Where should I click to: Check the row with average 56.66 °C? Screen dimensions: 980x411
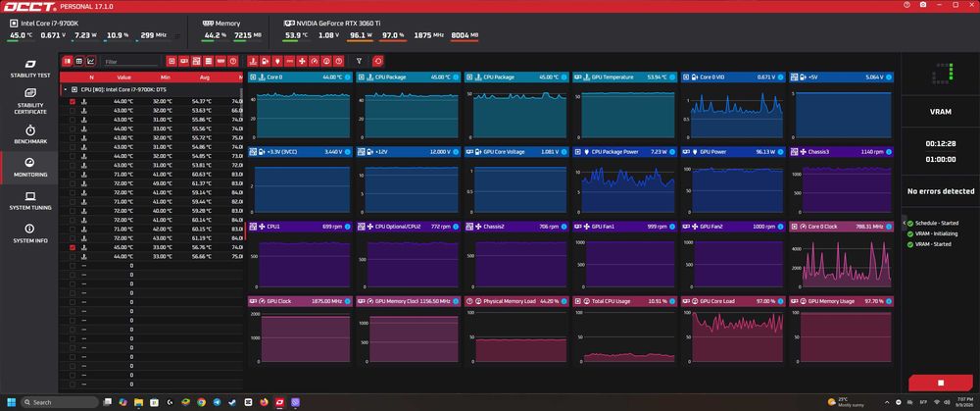(73, 256)
